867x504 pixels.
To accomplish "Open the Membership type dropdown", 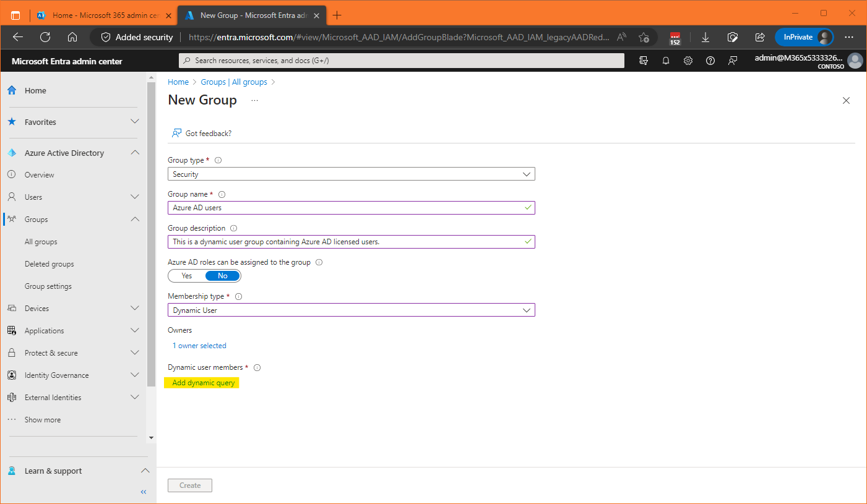I will tap(351, 310).
